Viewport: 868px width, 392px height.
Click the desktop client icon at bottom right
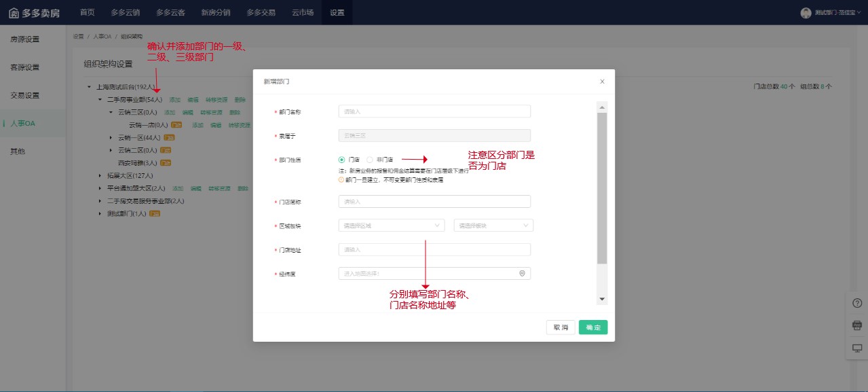[855, 348]
